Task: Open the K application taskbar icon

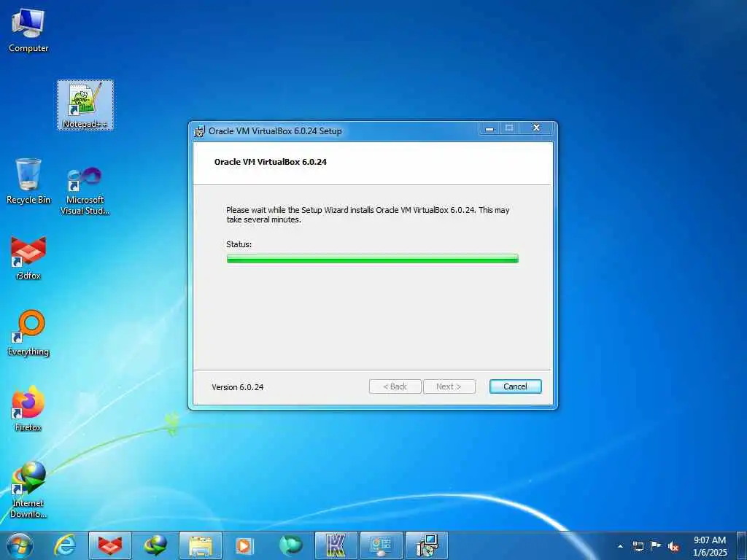Action: coord(336,545)
